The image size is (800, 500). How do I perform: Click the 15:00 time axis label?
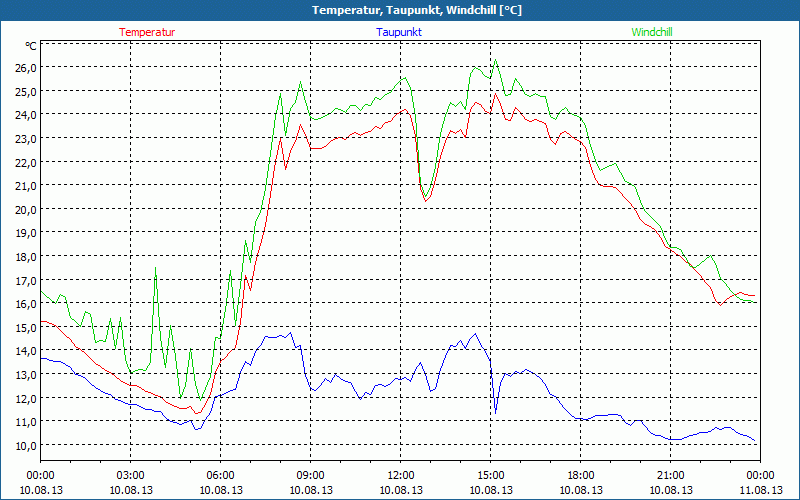point(491,476)
